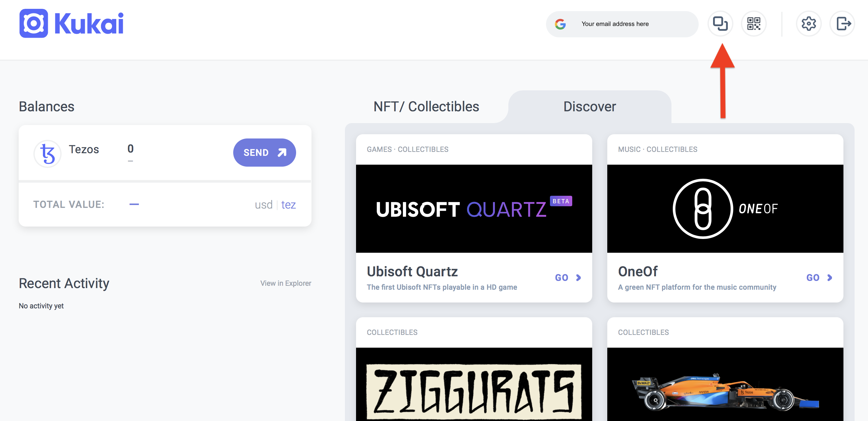
Task: Open the Ubisoft Quartz banner image
Action: [x=474, y=209]
